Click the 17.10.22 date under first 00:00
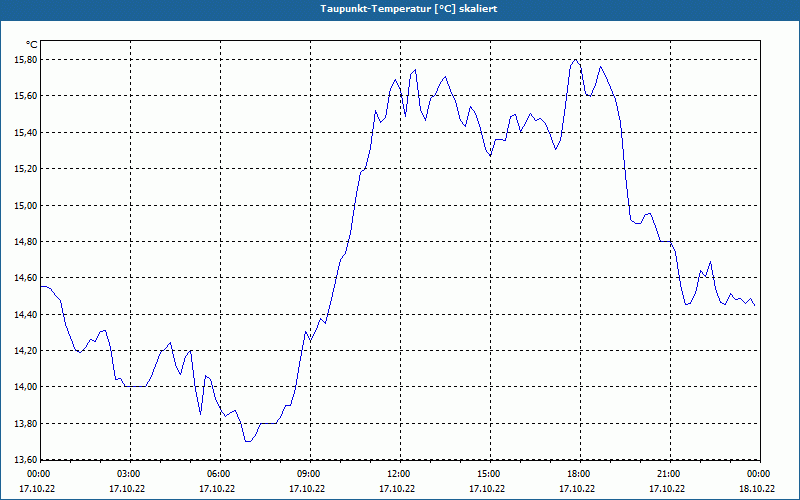The height and width of the screenshot is (500, 800). click(x=37, y=489)
